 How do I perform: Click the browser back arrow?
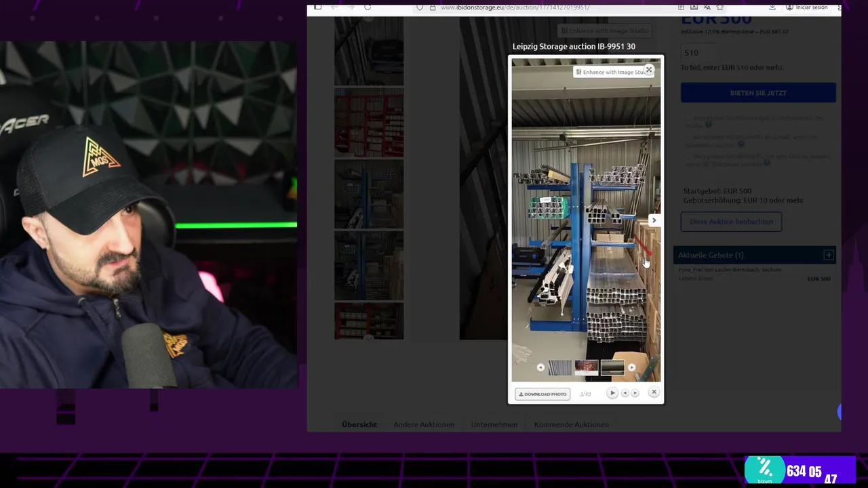(x=335, y=7)
